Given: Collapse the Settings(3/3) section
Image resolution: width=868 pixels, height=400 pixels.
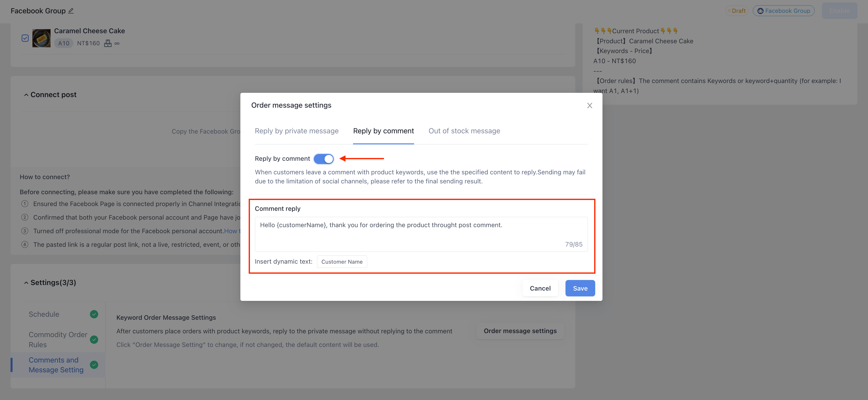Looking at the screenshot, I should (x=26, y=283).
